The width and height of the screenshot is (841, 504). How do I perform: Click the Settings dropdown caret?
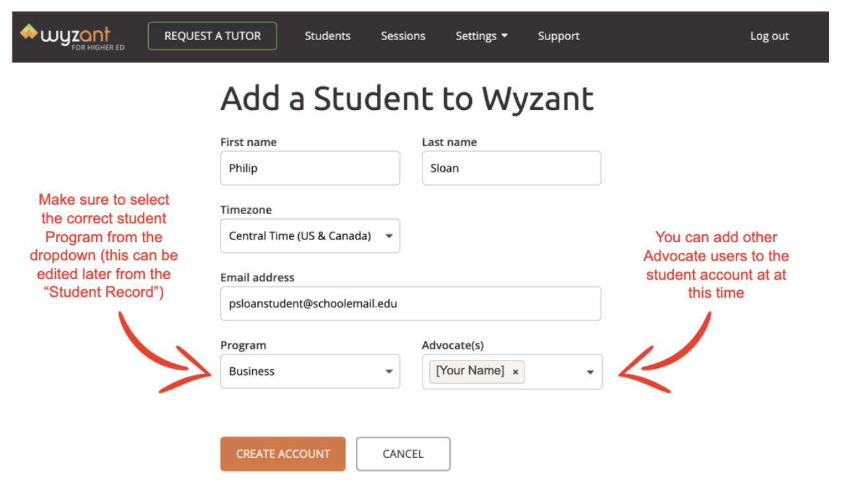click(x=505, y=36)
